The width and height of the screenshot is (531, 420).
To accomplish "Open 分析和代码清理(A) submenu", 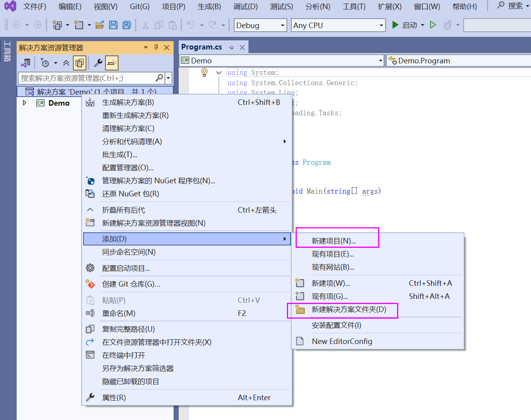I will pos(187,141).
